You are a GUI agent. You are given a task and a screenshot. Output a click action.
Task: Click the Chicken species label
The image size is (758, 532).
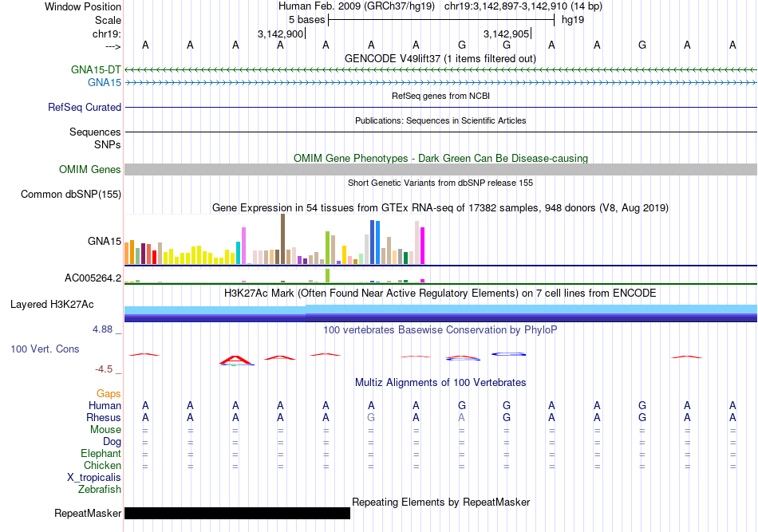point(102,465)
